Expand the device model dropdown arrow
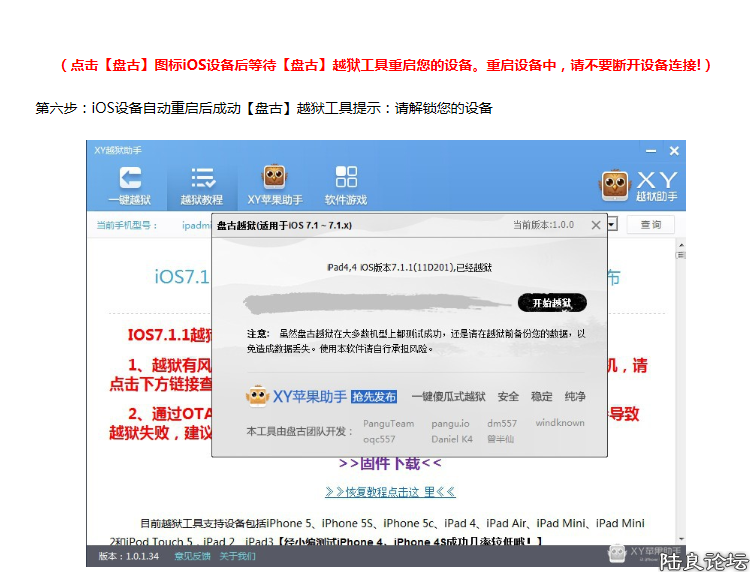Screen dimensions: 755x577 tap(611, 224)
